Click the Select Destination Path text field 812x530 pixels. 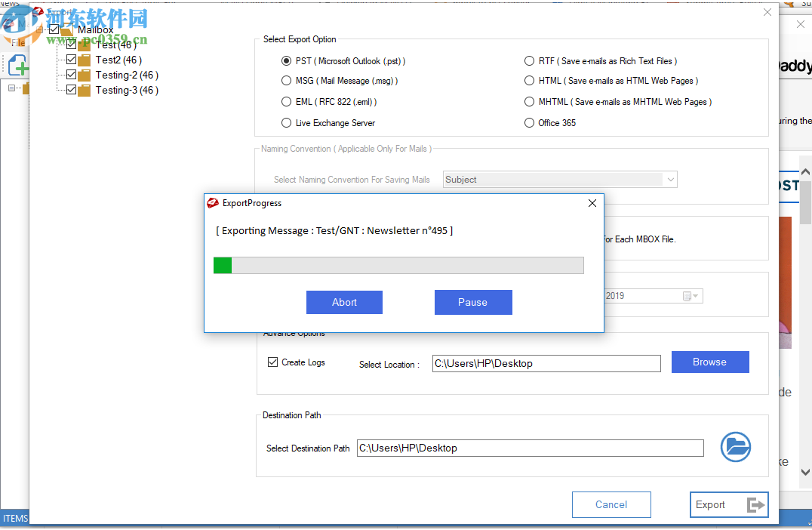(x=530, y=447)
